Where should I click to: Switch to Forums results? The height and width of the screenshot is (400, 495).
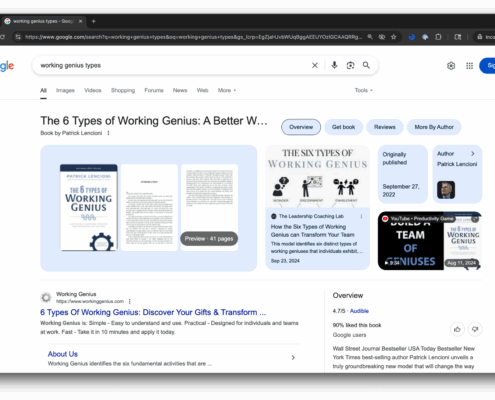click(x=154, y=90)
